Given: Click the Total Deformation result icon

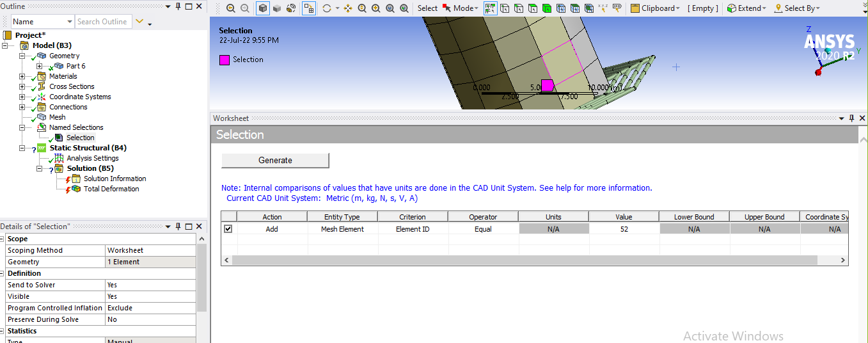Looking at the screenshot, I should pyautogui.click(x=76, y=189).
